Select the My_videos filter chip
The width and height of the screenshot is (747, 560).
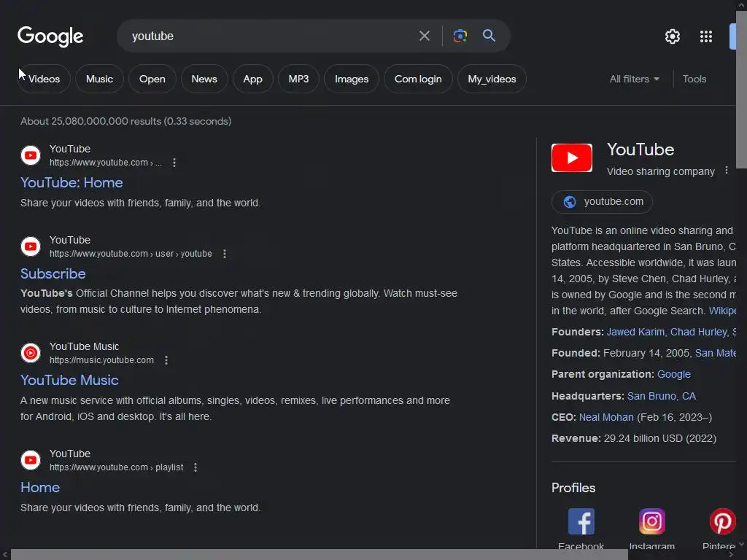click(492, 79)
